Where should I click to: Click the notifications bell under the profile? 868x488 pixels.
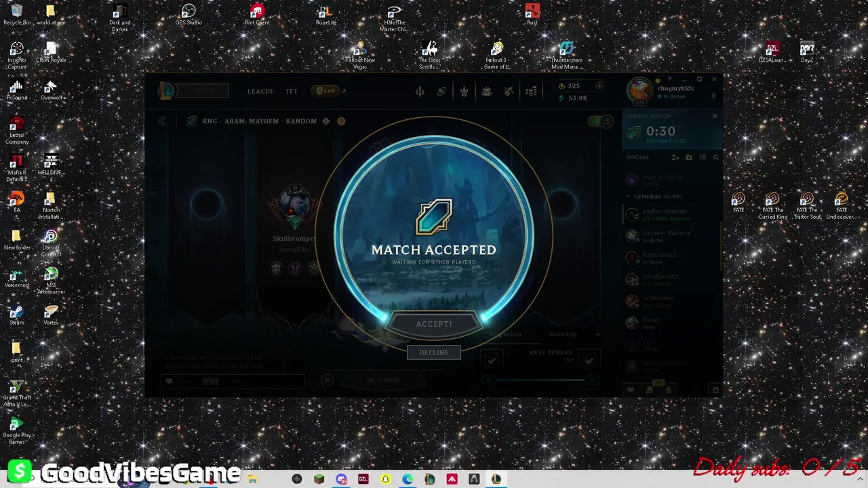point(714,96)
